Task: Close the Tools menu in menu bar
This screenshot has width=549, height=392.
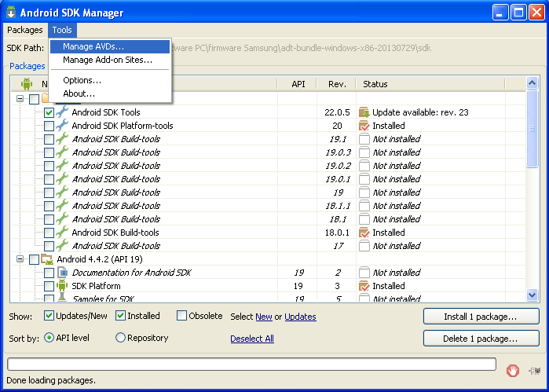Action: pyautogui.click(x=62, y=30)
